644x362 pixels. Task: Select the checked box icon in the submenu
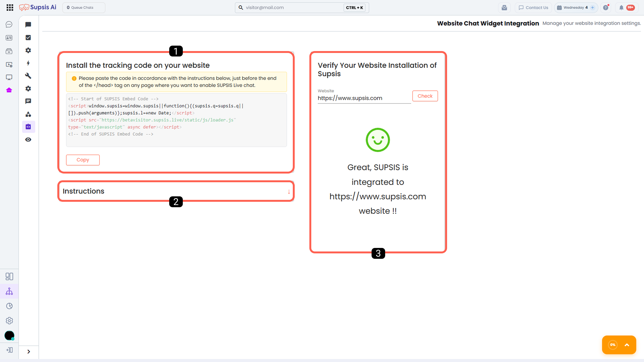coord(28,37)
